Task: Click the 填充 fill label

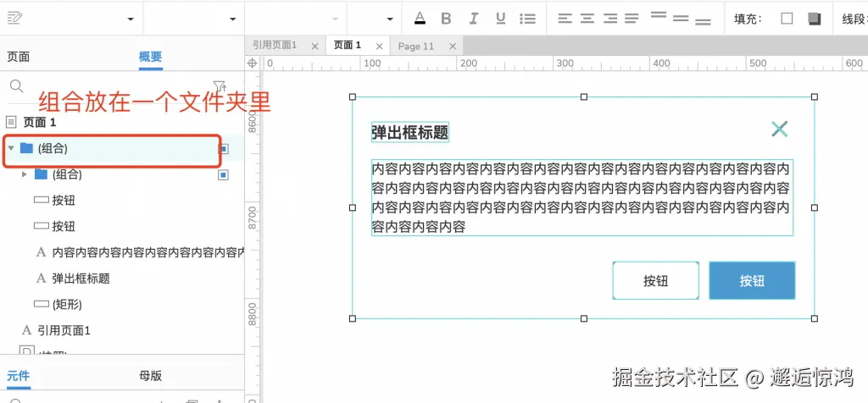Action: coord(748,19)
